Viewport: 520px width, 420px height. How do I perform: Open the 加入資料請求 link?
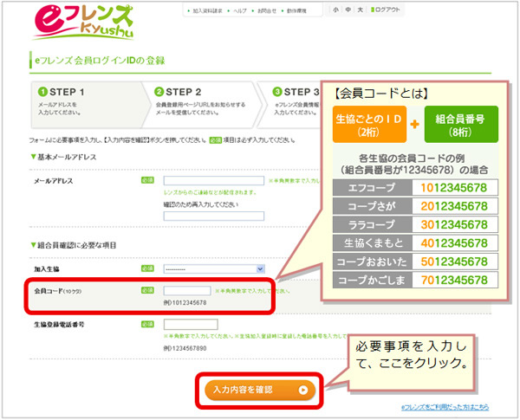click(207, 11)
